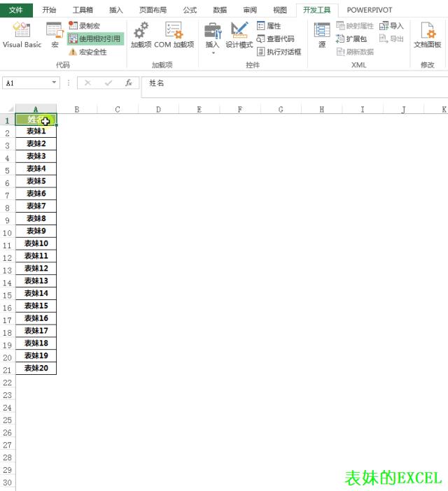Select cell containing 表妹3

pyautogui.click(x=36, y=156)
